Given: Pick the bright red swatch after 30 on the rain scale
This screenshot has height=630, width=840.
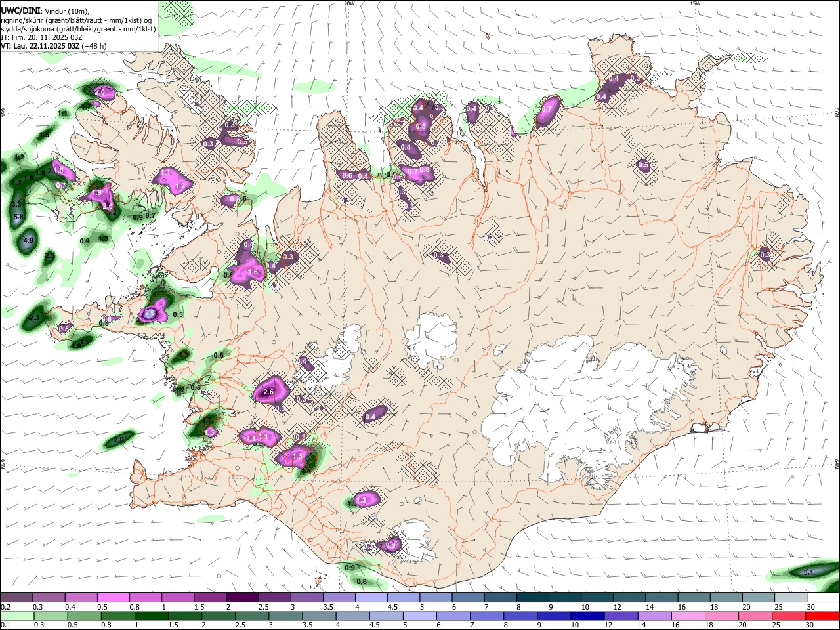Looking at the screenshot, I should [x=822, y=616].
